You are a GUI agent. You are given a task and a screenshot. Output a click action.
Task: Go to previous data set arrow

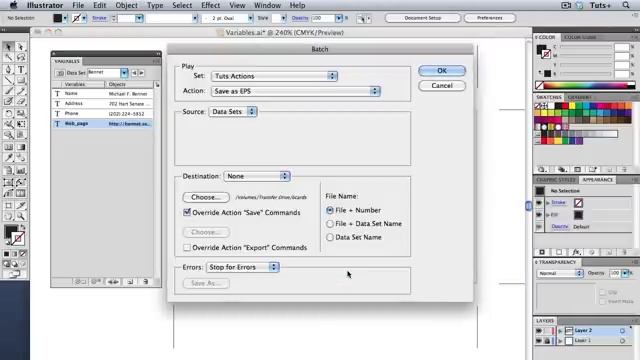pos(134,73)
